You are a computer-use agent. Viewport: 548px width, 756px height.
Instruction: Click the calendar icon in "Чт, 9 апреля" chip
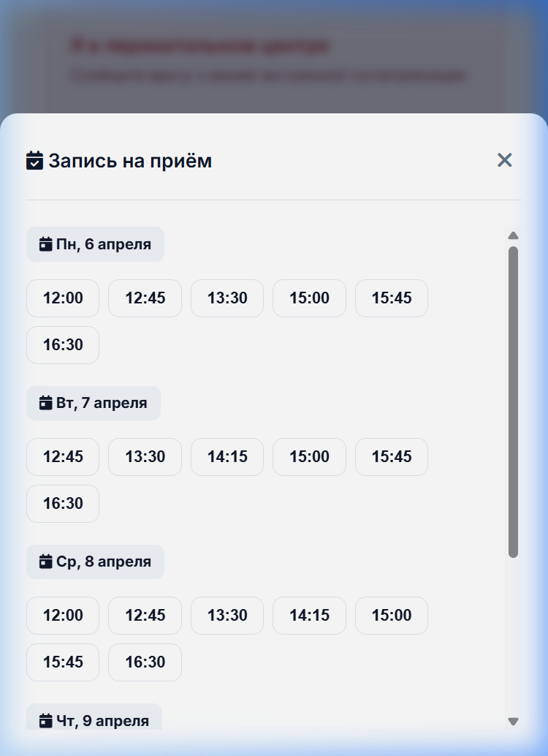click(44, 720)
